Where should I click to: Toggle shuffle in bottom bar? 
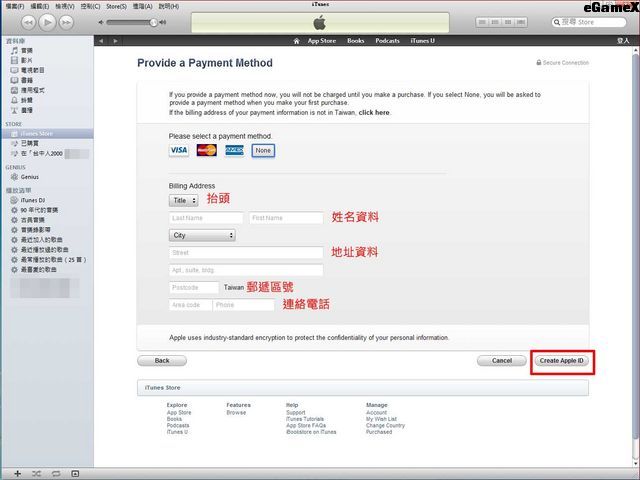pyautogui.click(x=36, y=473)
